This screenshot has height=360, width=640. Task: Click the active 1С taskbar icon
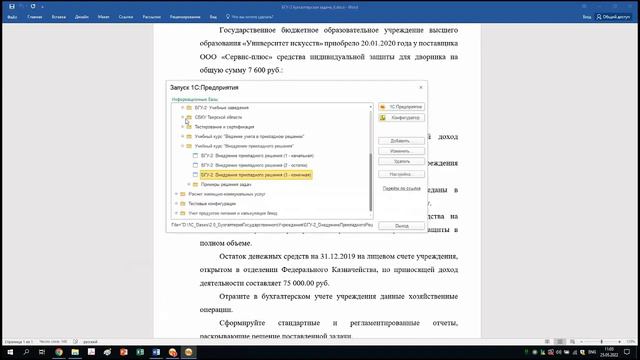click(189, 352)
